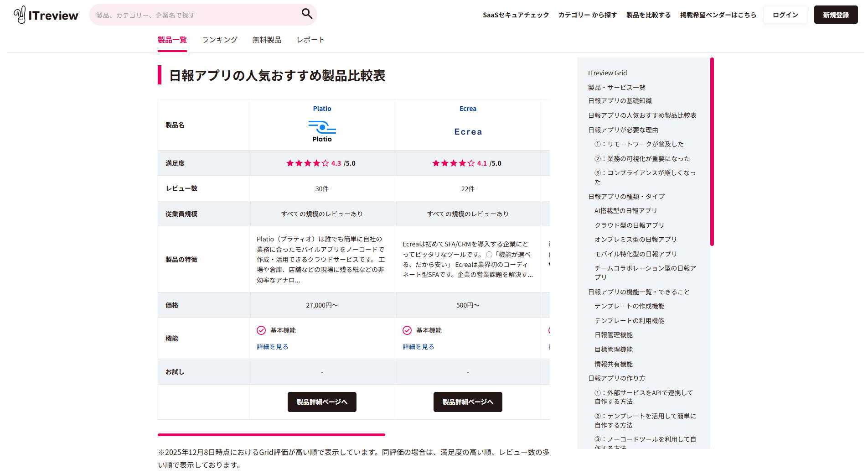Image resolution: width=868 pixels, height=475 pixels.
Task: Click Ecrea's 製品詳細ページへ button
Action: pyautogui.click(x=468, y=402)
